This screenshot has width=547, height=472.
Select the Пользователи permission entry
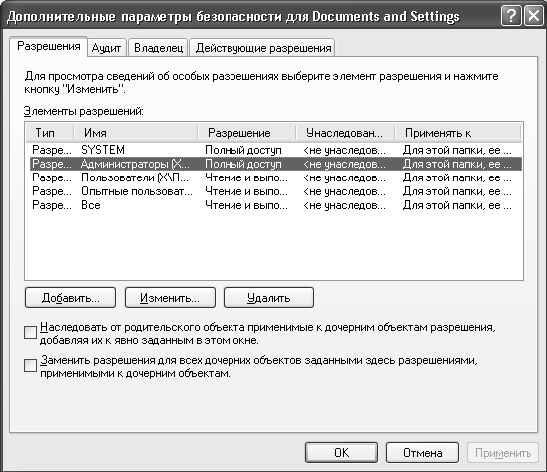pos(274,178)
